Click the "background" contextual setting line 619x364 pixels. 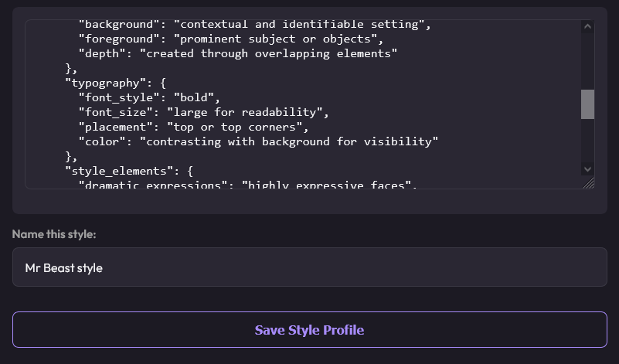(x=254, y=26)
